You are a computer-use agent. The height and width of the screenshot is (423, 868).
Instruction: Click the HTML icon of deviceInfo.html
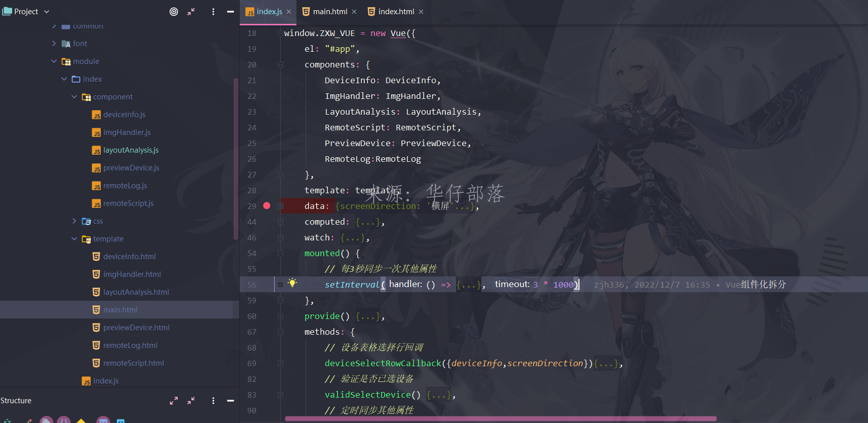pos(96,257)
